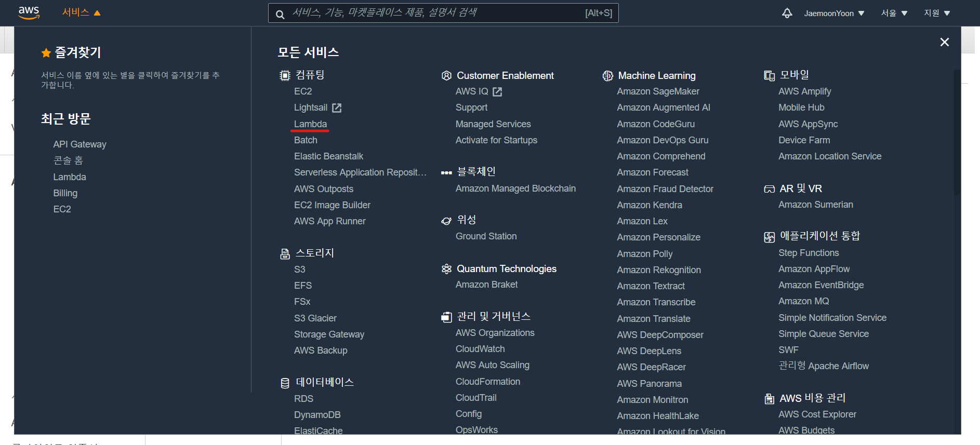Click the Customer Enablement category icon

(x=446, y=76)
